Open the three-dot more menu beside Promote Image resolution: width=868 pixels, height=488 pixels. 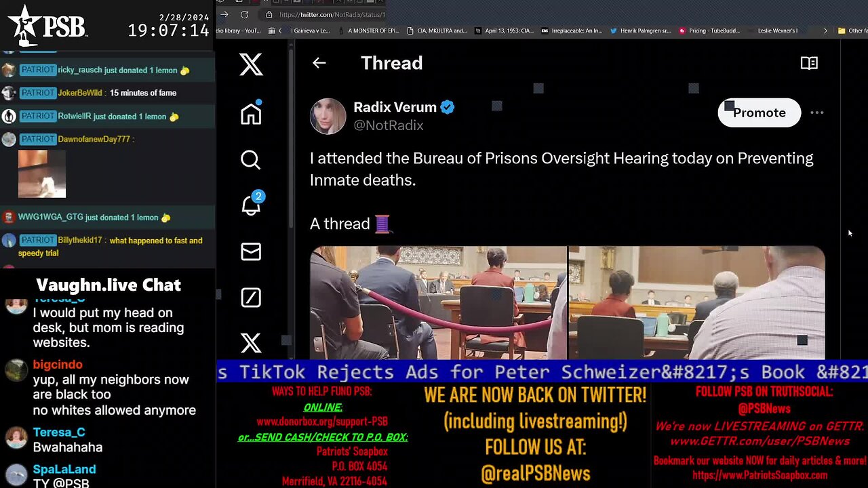[x=817, y=113]
